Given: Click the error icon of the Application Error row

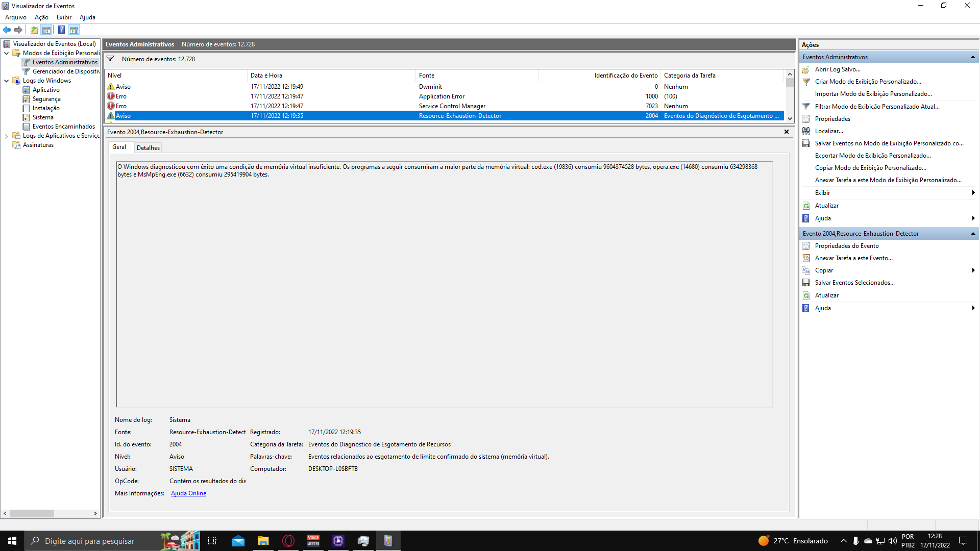Looking at the screenshot, I should (x=111, y=96).
